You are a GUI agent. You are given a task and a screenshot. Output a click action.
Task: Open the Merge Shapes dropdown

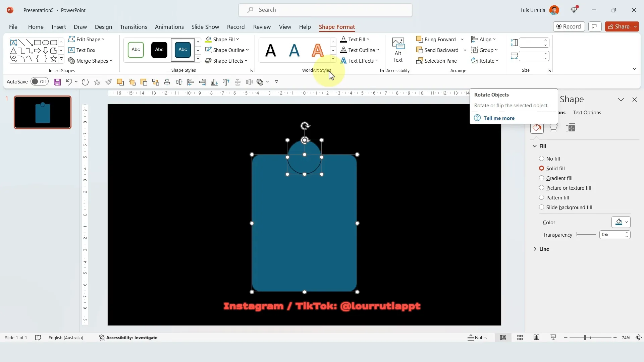tap(90, 61)
